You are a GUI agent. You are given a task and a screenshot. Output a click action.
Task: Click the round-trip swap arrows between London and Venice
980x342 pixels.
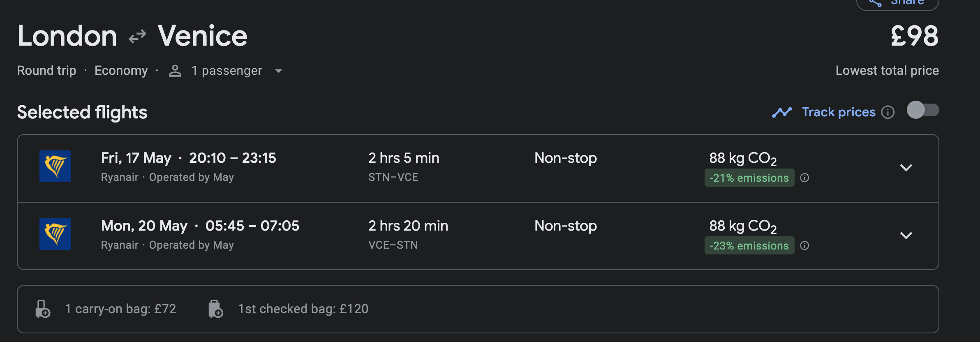(137, 36)
